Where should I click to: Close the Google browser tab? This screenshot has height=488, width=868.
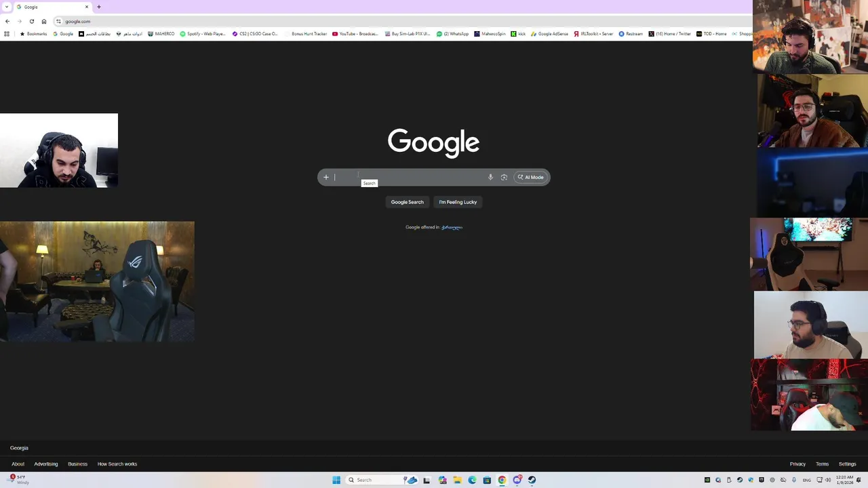(x=86, y=7)
